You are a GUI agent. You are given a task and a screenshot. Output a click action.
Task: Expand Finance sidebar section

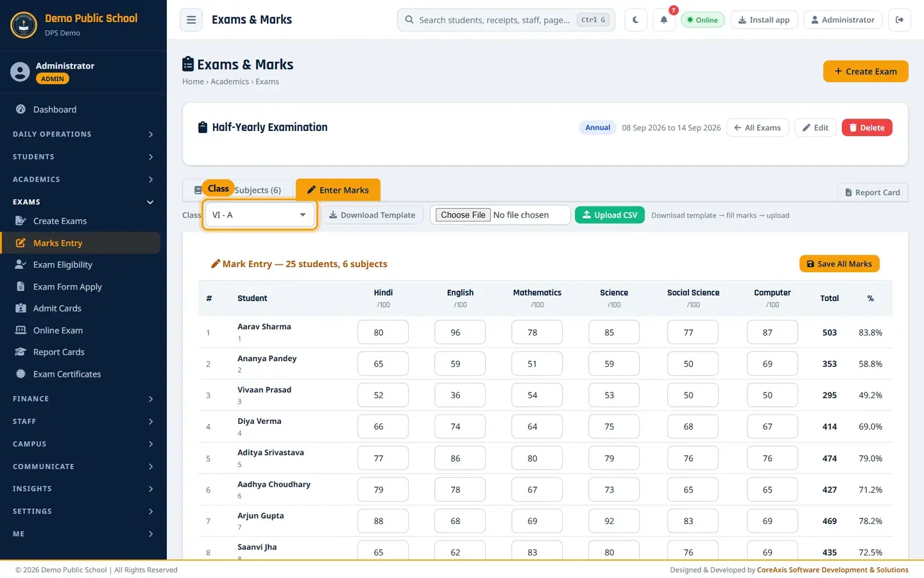tap(83, 399)
